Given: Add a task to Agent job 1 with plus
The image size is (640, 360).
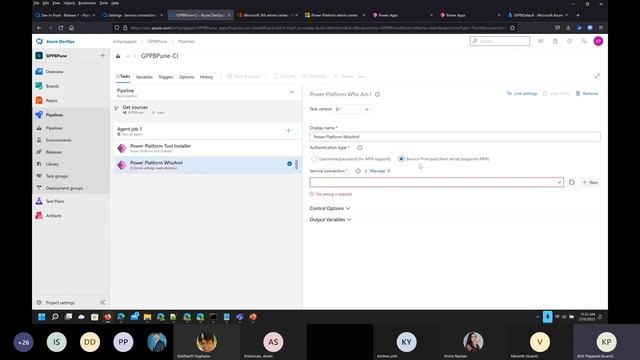Looking at the screenshot, I should [x=288, y=131].
